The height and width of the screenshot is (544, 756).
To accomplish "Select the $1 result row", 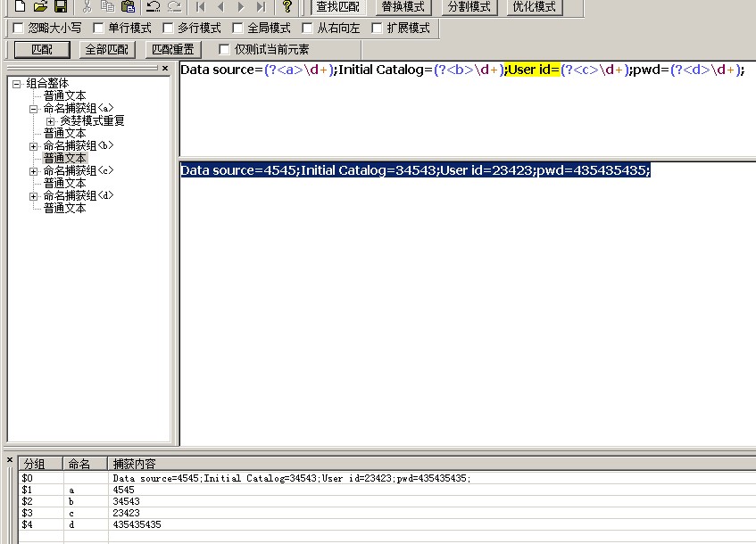I will click(387, 490).
